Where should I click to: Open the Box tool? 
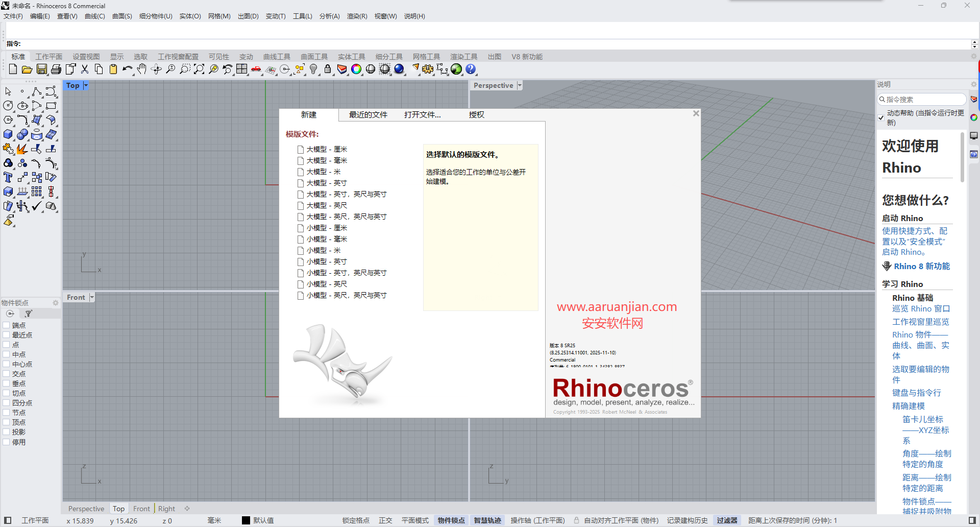(x=8, y=134)
